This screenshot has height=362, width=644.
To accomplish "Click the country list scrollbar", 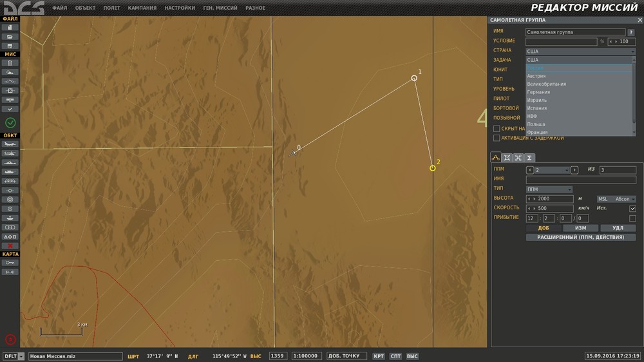I will point(634,96).
